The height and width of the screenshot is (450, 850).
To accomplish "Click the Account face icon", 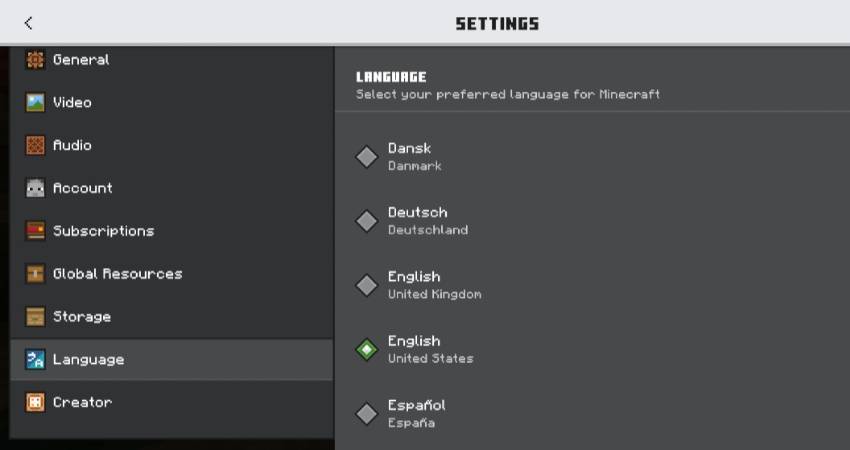I will click(35, 188).
